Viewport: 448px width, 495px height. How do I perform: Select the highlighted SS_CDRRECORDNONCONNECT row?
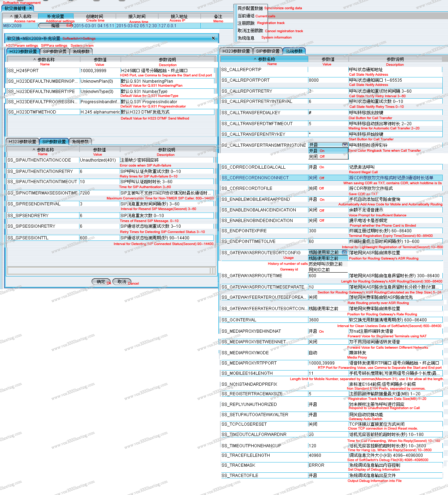[x=331, y=178]
